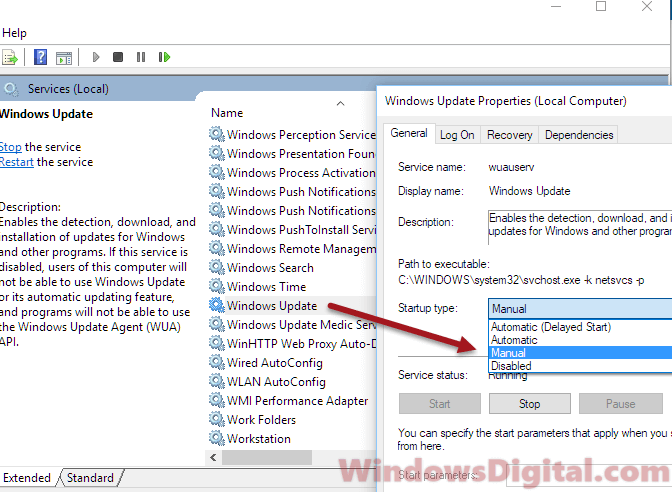672x492 pixels.
Task: Click the Restart the service link
Action: [17, 162]
